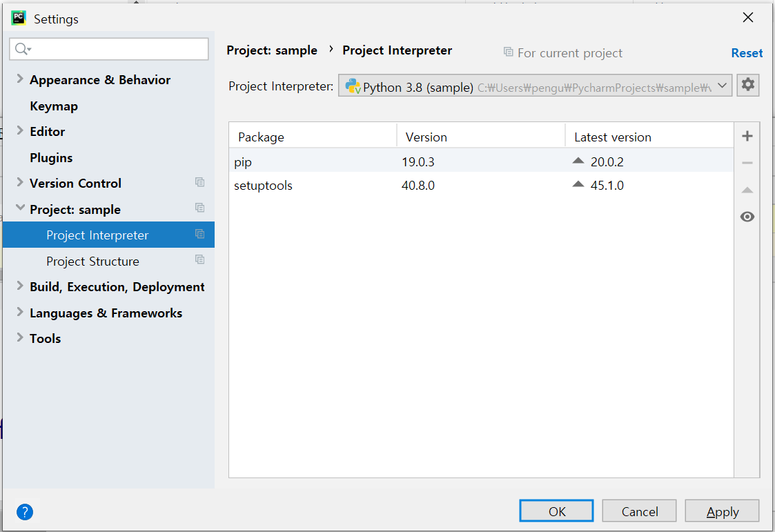775x532 pixels.
Task: Click the plus icon to install package
Action: pos(747,137)
